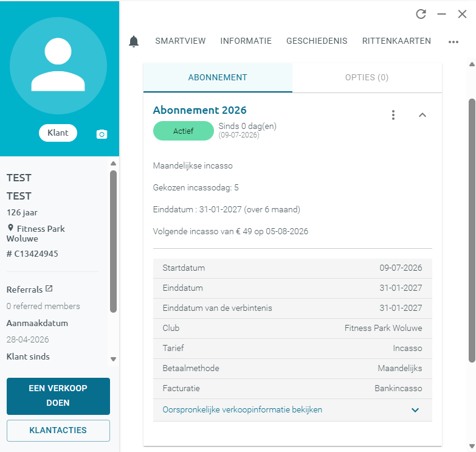Click customer number C13424945
This screenshot has width=476, height=452.
point(32,254)
